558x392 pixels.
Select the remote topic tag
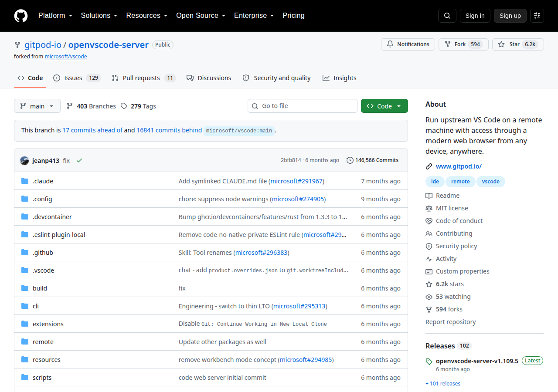460,182
